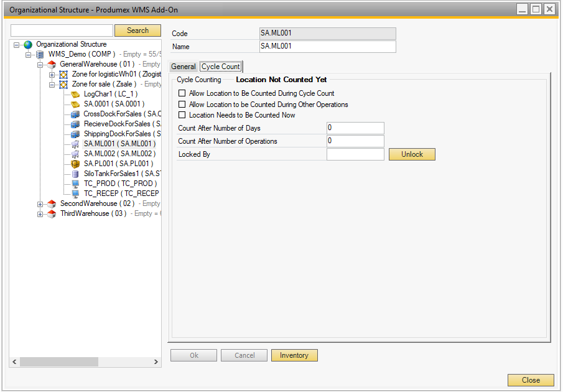563x392 pixels.
Task: Select the SA.PL001 location icon
Action: 75,164
